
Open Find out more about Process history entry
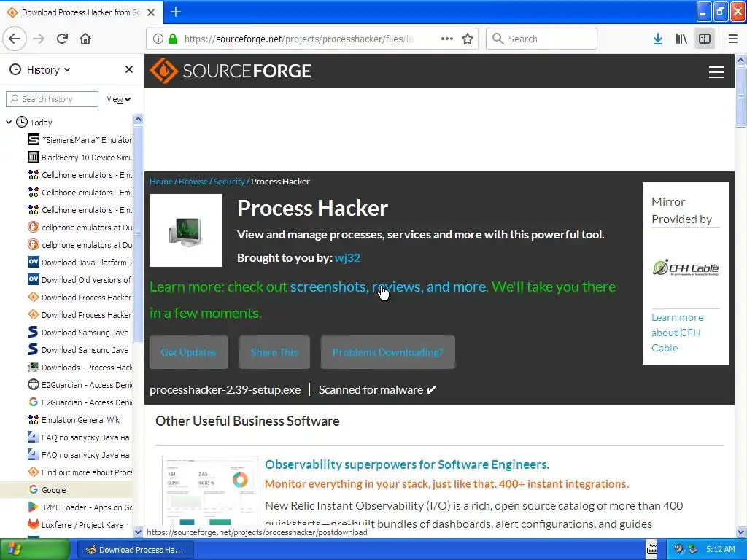80,472
